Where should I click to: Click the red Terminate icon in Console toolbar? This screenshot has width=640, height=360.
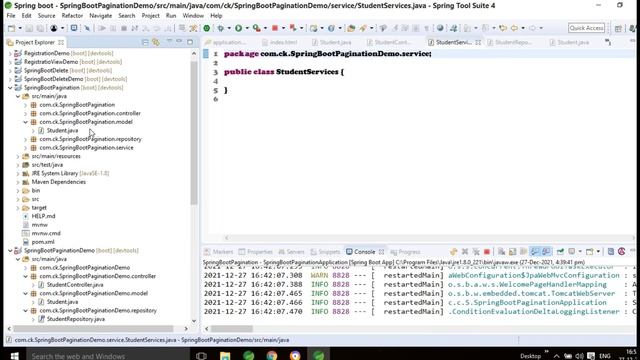(487, 251)
